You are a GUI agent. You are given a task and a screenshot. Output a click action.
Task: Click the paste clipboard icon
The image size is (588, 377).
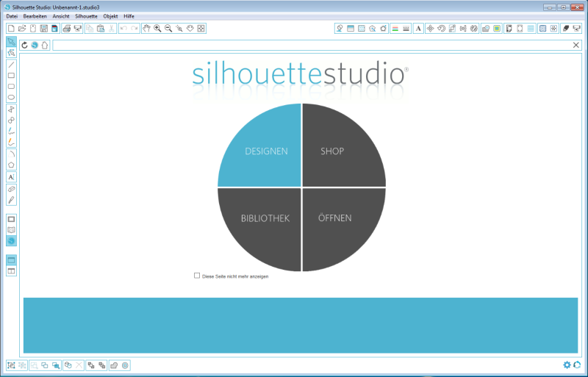101,29
